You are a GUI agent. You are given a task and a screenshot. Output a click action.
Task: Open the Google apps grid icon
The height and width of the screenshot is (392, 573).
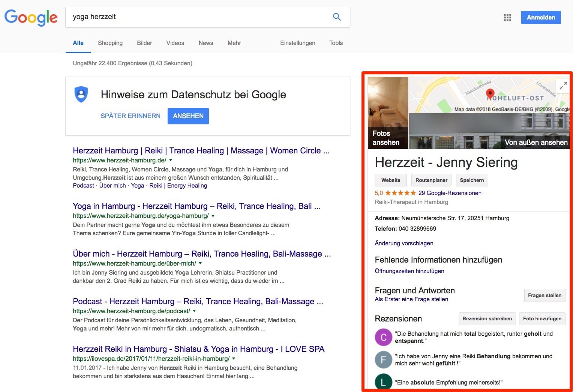[x=507, y=17]
